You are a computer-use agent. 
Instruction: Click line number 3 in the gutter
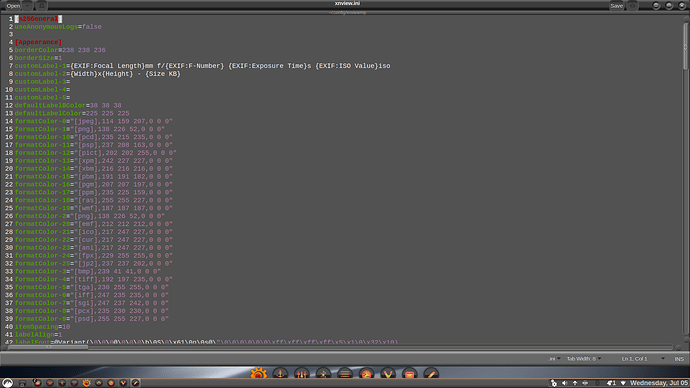tap(11, 34)
